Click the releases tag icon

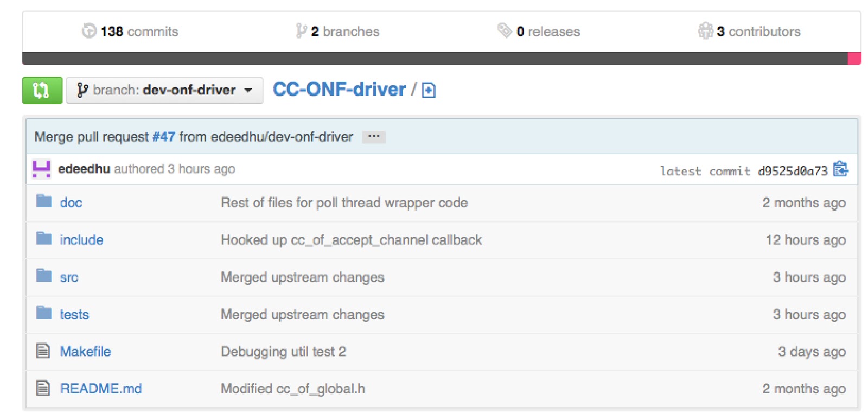[x=505, y=30]
